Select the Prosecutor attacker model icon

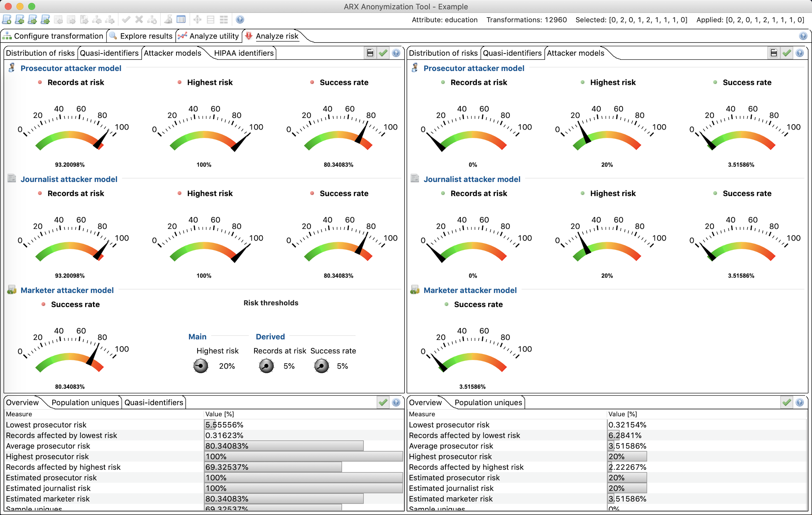[x=11, y=68]
